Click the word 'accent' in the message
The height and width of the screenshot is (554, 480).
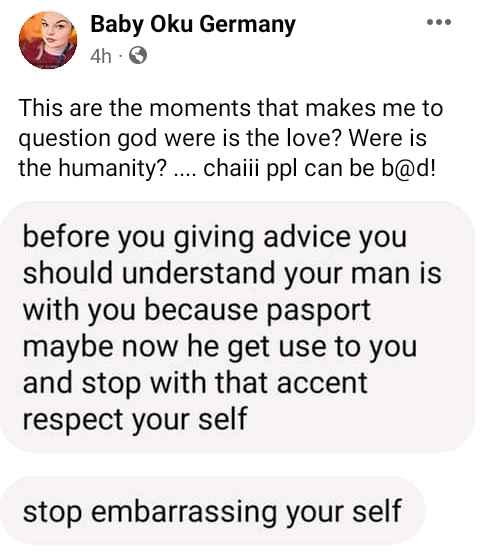click(x=322, y=384)
